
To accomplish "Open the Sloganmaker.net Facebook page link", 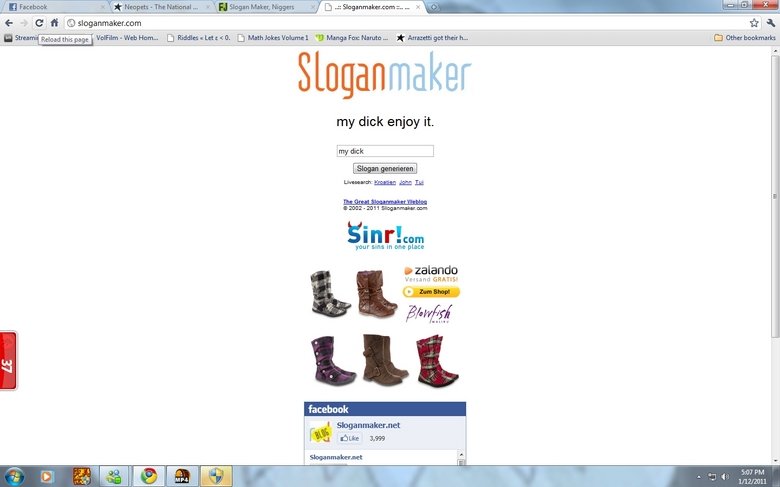I will [368, 425].
